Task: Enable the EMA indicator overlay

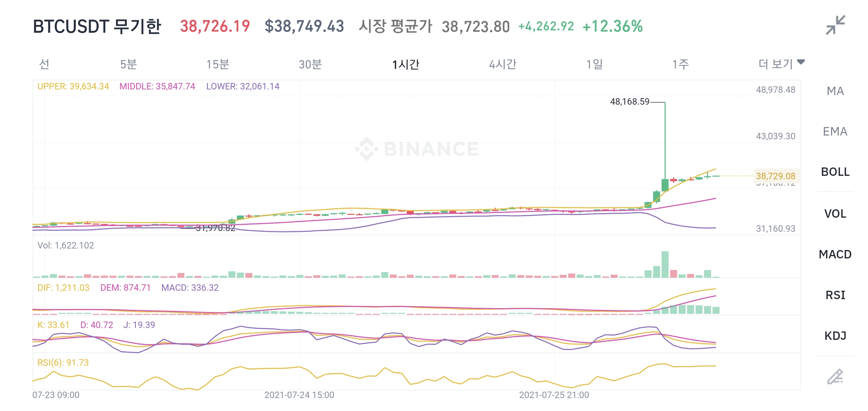Action: tap(835, 132)
